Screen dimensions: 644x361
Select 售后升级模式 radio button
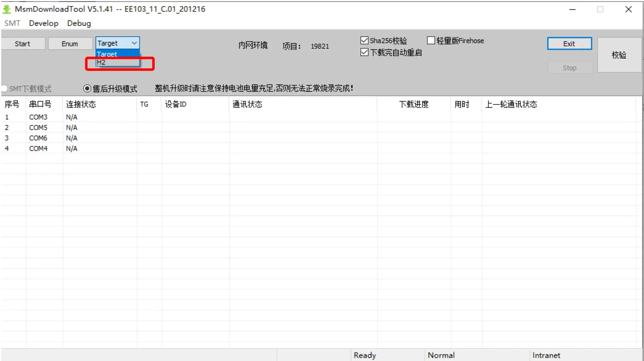point(87,88)
